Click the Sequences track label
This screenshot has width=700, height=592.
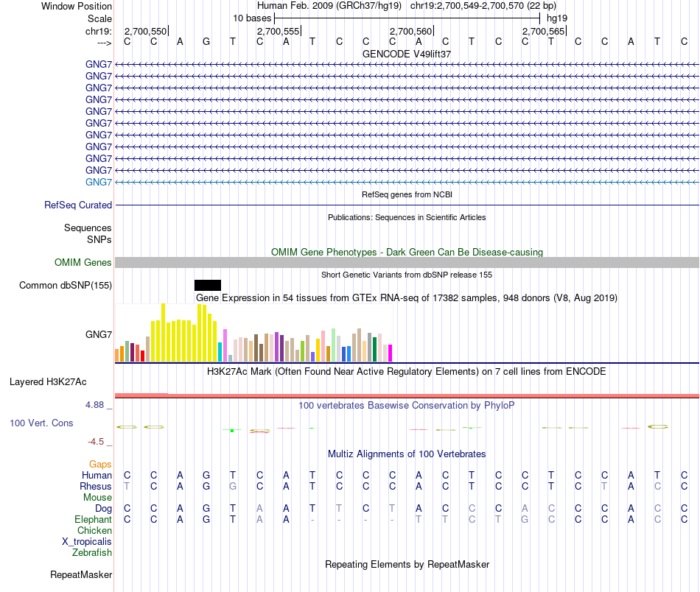click(88, 228)
